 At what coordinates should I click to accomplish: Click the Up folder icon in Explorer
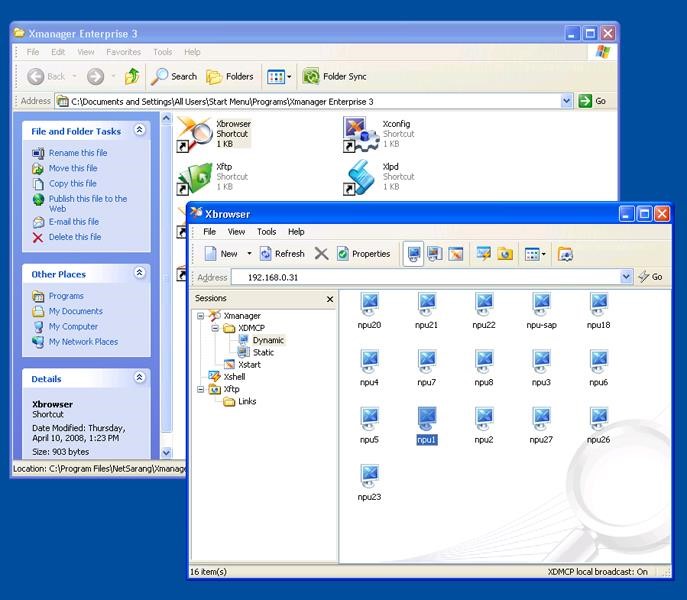(132, 76)
